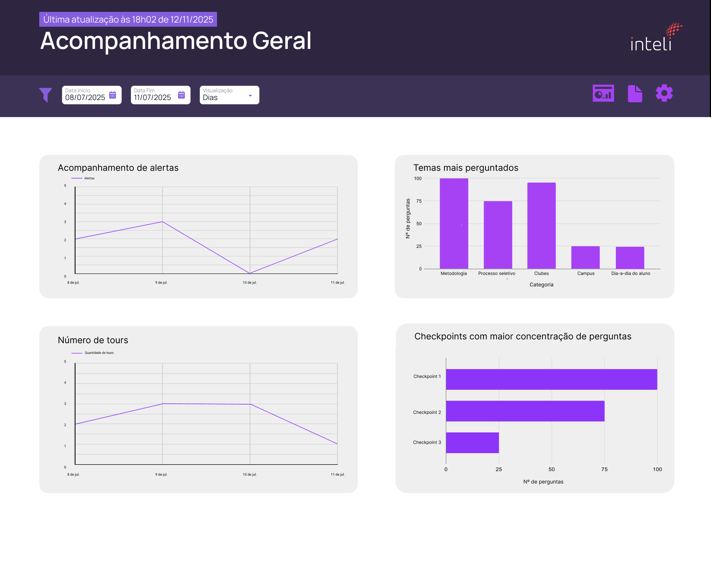Viewport: 711px width, 588px height.
Task: Open the Visualização dropdown
Action: point(229,95)
